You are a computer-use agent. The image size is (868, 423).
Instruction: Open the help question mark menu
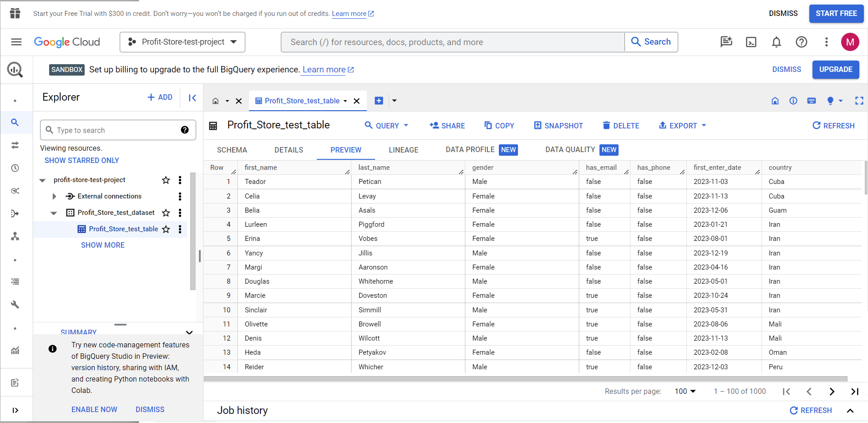pyautogui.click(x=802, y=42)
